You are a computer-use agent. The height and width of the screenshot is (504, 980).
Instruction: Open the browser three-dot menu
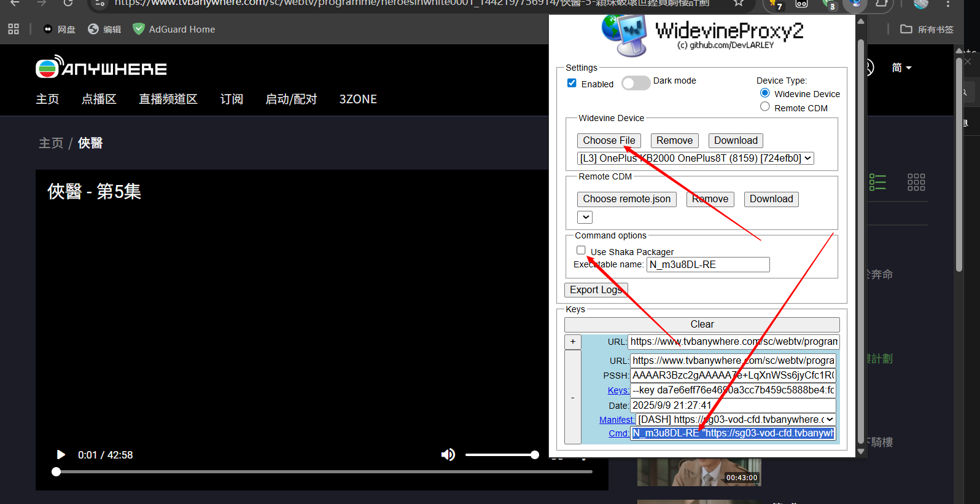pyautogui.click(x=948, y=4)
